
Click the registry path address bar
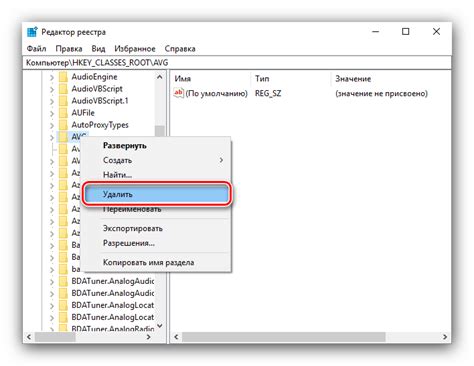[x=237, y=63]
